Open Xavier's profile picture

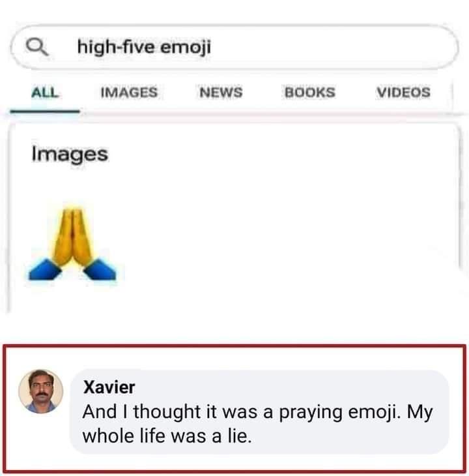pos(40,391)
